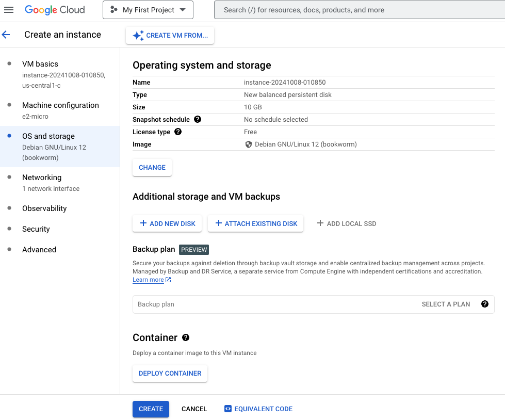Click the Backup plan field
Image resolution: width=505 pixels, height=420 pixels.
click(x=314, y=304)
